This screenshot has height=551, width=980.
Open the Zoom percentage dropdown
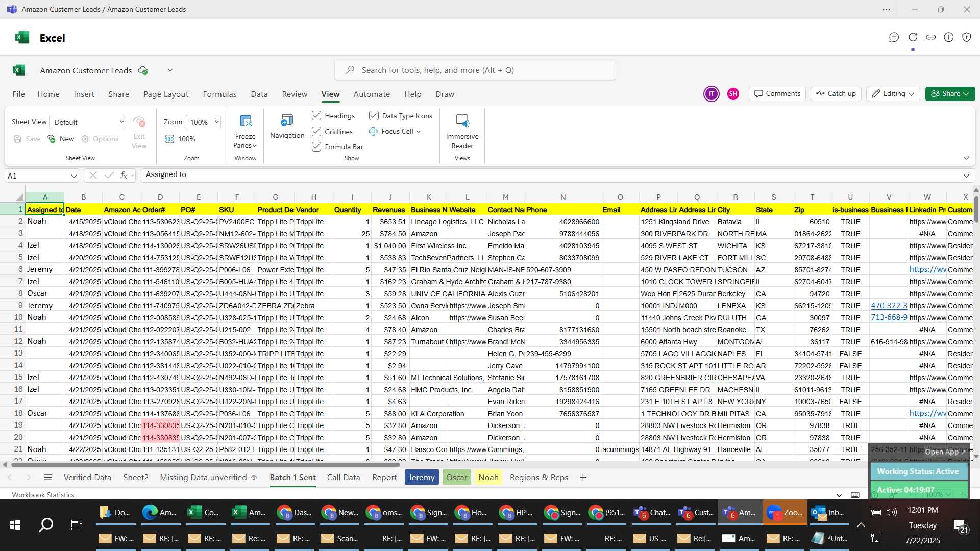[x=203, y=122]
